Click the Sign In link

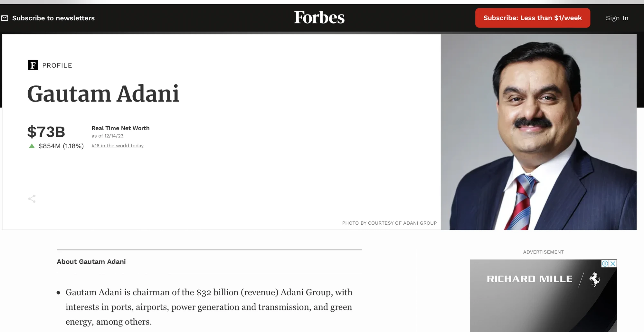[x=617, y=18]
